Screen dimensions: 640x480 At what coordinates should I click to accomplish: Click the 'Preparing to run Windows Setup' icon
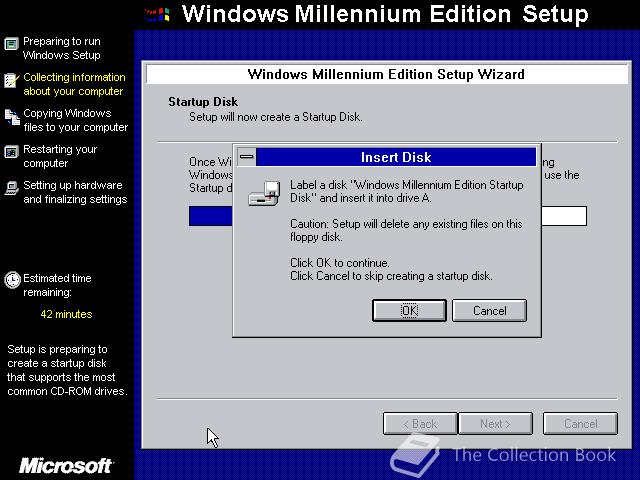11,44
